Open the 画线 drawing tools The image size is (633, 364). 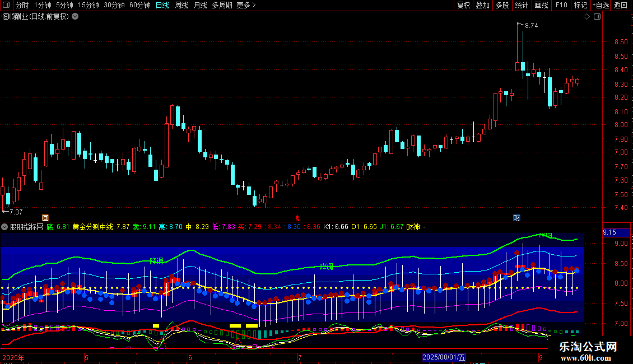click(x=541, y=5)
